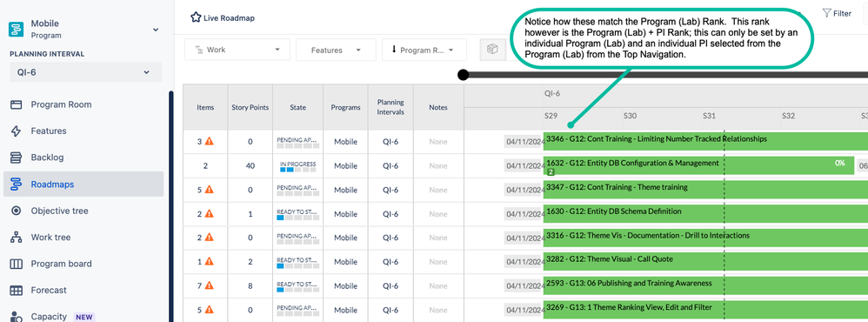Click the Programs column header

[345, 108]
